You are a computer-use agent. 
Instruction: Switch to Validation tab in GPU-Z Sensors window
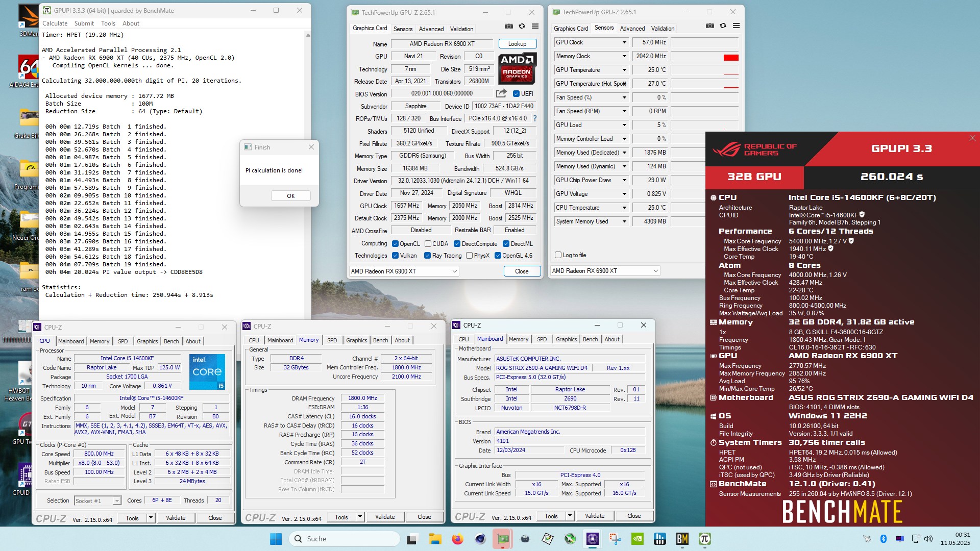coord(663,29)
